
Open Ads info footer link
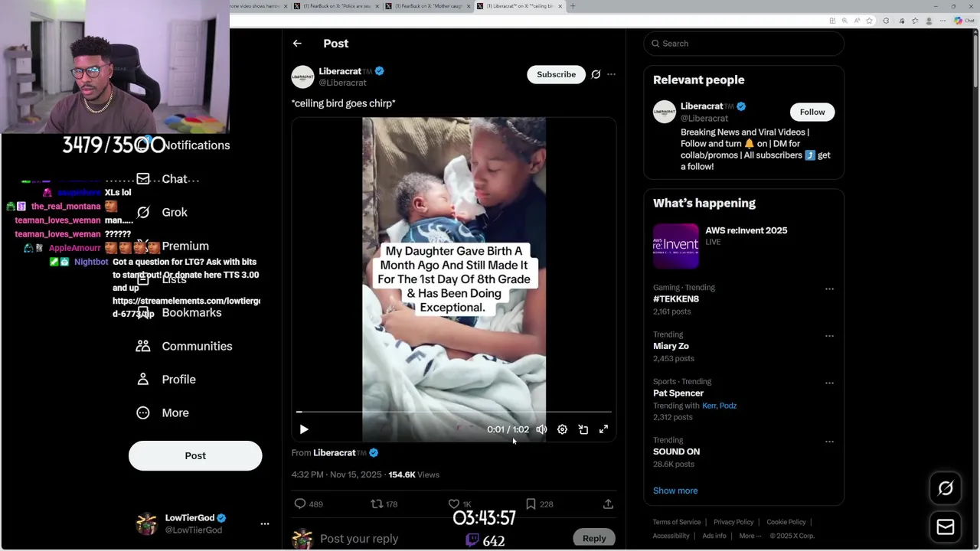714,536
